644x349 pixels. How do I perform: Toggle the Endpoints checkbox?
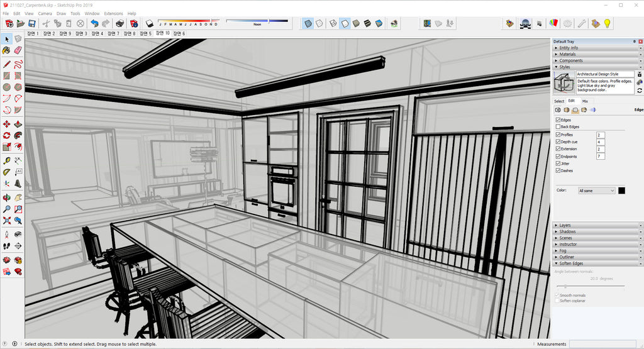pos(558,157)
